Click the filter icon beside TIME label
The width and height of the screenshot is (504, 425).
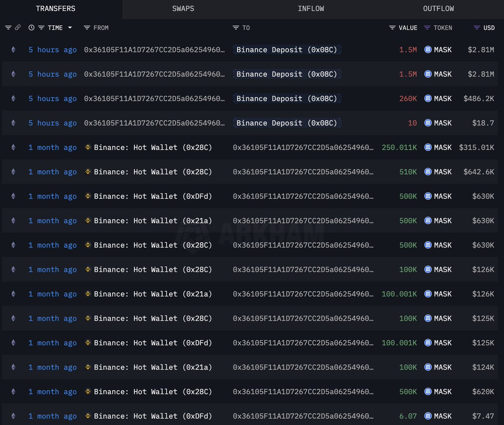pyautogui.click(x=41, y=28)
